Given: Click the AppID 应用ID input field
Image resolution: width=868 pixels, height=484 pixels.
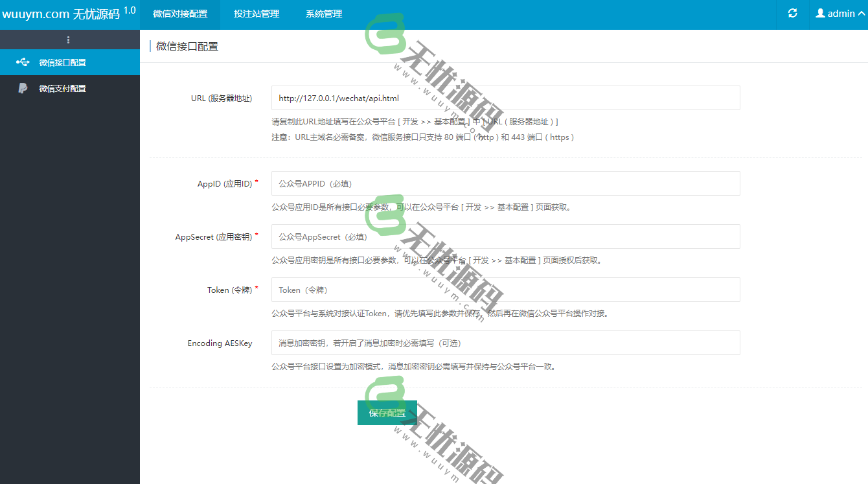Looking at the screenshot, I should [505, 183].
